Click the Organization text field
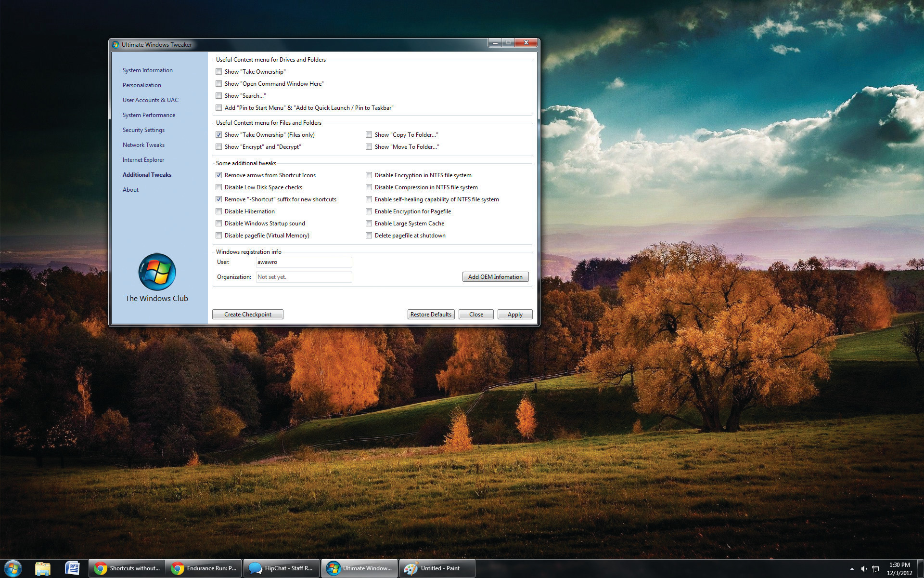This screenshot has width=924, height=578. (x=304, y=277)
